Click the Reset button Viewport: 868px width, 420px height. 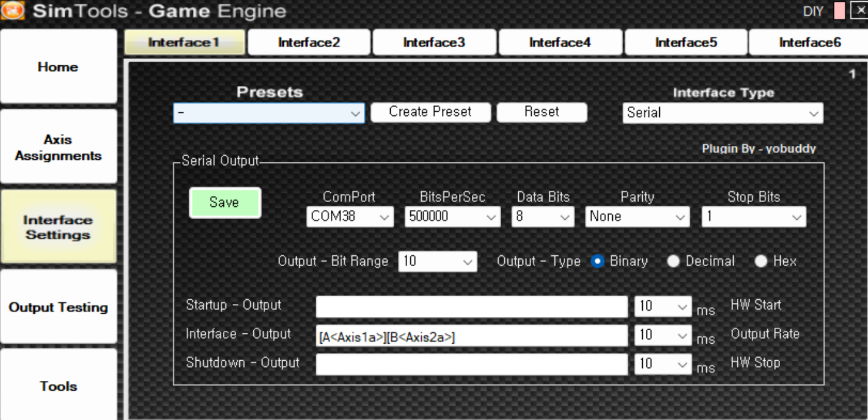(x=541, y=112)
